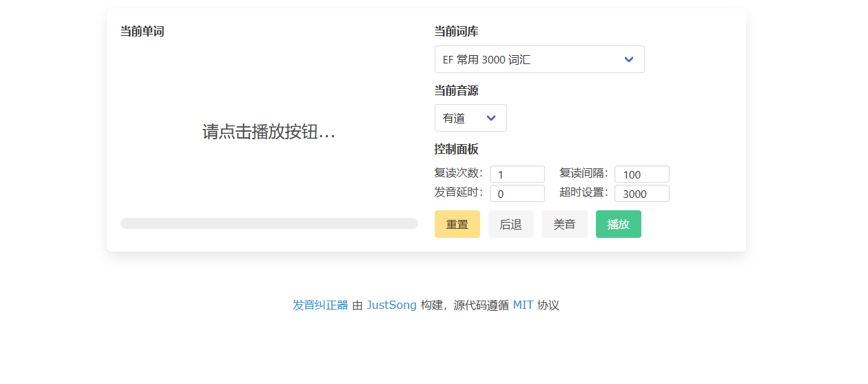Select the 超时设置 input showing 3000

coord(641,194)
